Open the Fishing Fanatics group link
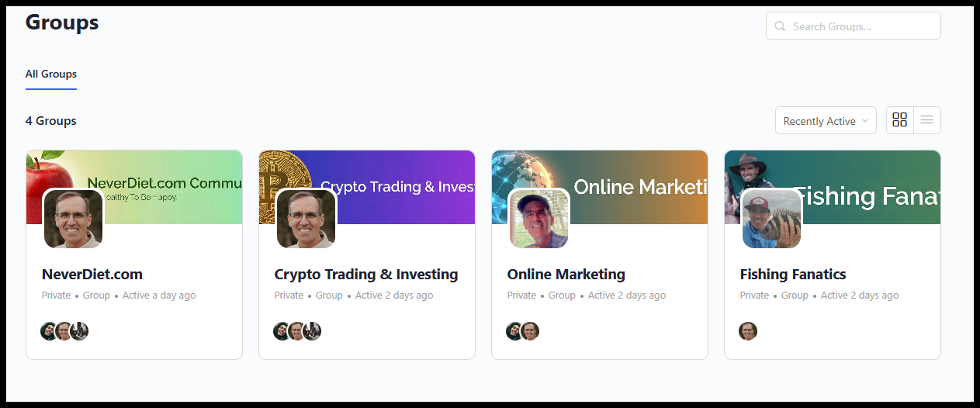The width and height of the screenshot is (980, 408). click(793, 275)
